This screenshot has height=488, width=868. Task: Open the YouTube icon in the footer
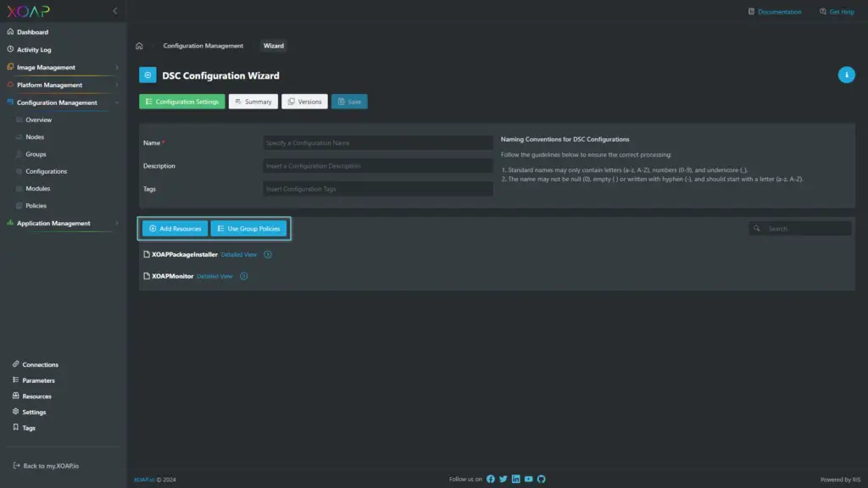coord(529,480)
